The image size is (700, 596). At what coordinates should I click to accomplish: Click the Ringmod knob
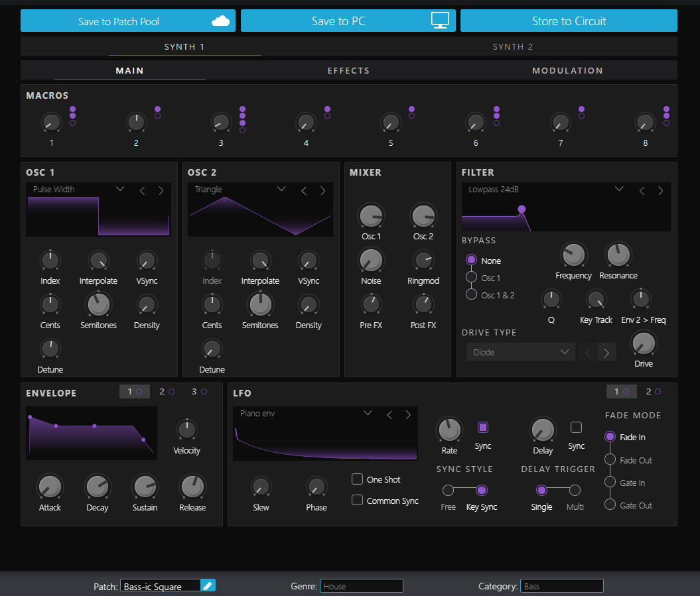(x=423, y=260)
